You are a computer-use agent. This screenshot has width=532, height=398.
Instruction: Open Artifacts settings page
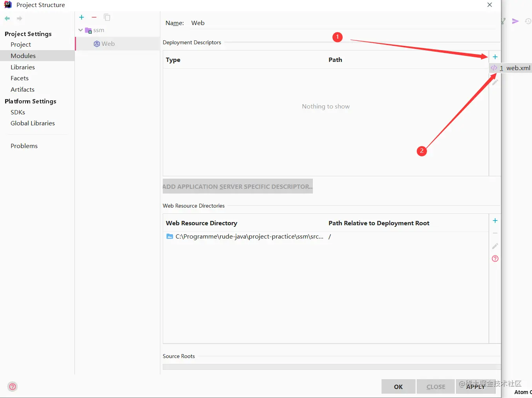tap(22, 90)
